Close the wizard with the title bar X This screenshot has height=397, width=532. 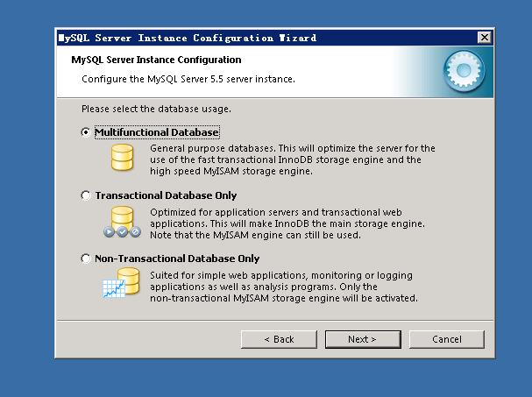[484, 38]
